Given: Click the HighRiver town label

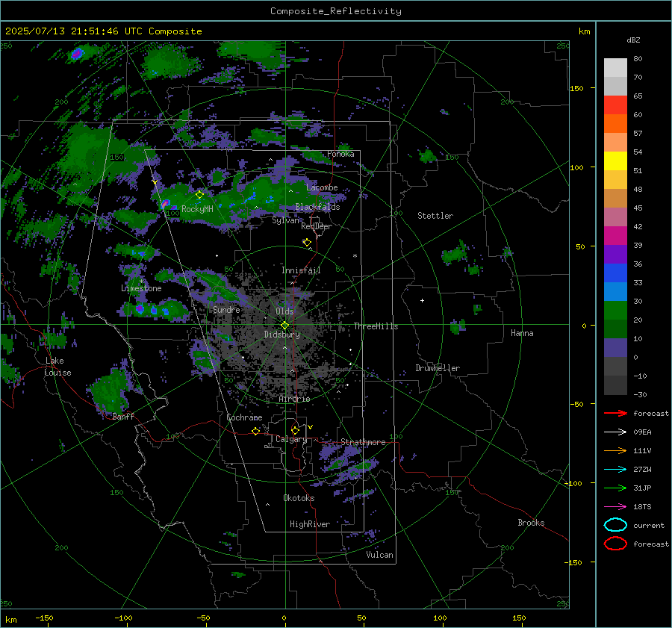Looking at the screenshot, I should pos(310,524).
